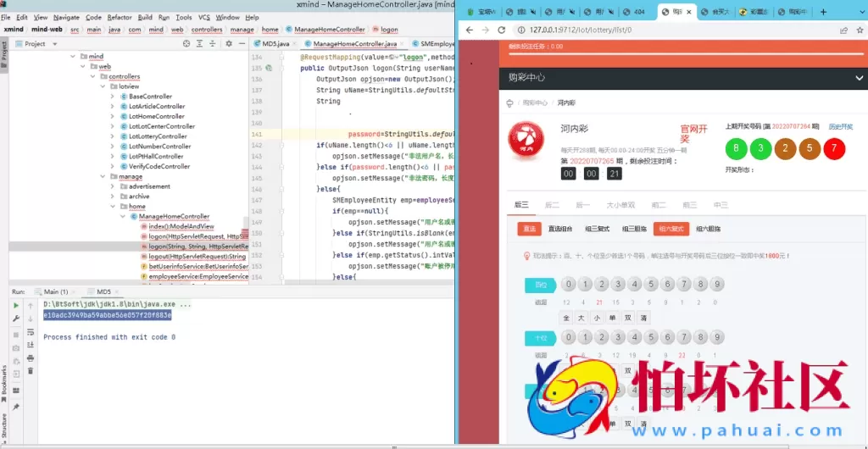The height and width of the screenshot is (449, 868).
Task: Click the trash icon to clear console
Action: click(31, 370)
